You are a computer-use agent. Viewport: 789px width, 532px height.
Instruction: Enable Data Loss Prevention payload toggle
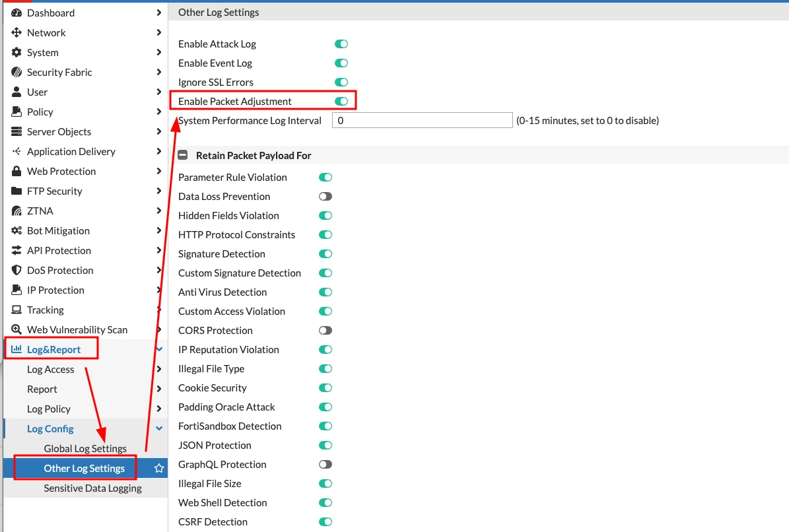[x=326, y=197]
